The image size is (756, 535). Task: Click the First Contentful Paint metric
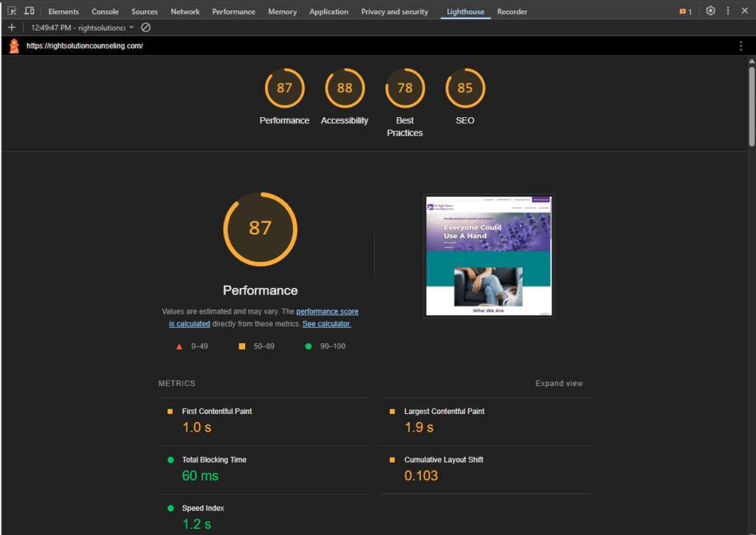pos(264,421)
